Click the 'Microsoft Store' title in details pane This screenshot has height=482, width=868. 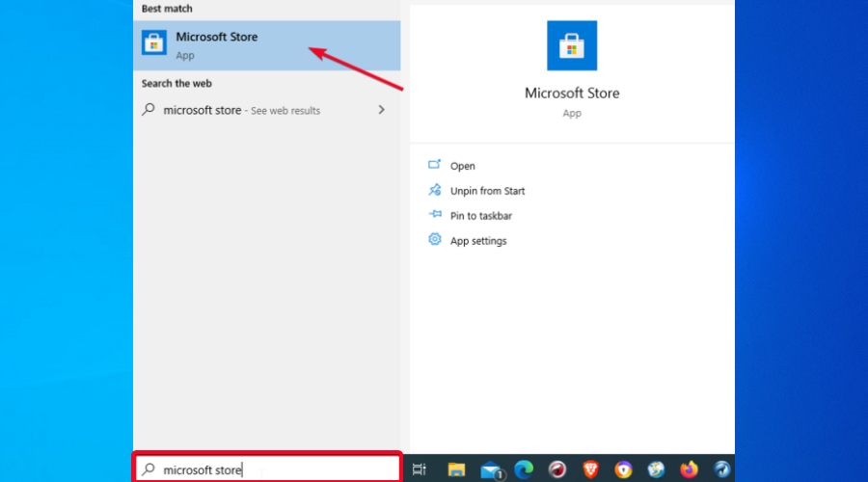[572, 93]
